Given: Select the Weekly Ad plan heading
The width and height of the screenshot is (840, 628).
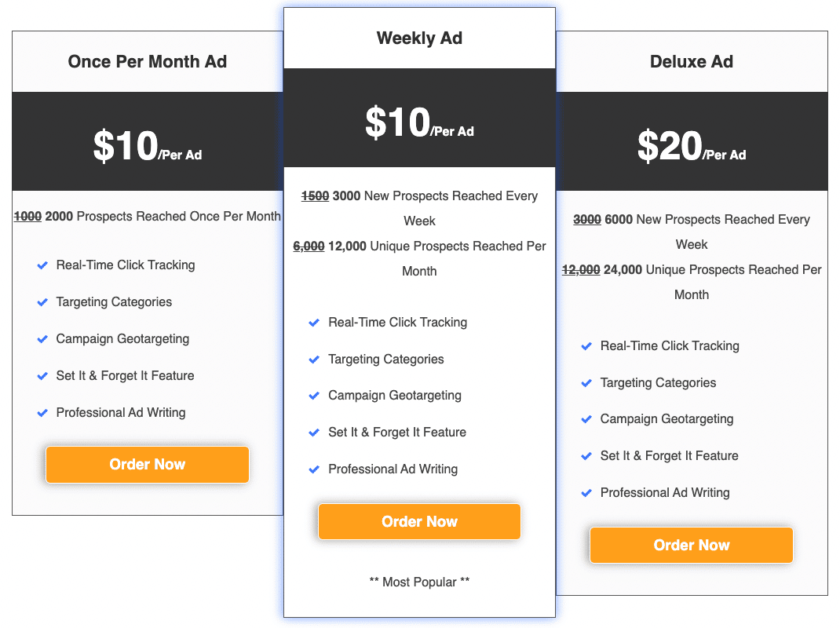Looking at the screenshot, I should (x=419, y=38).
